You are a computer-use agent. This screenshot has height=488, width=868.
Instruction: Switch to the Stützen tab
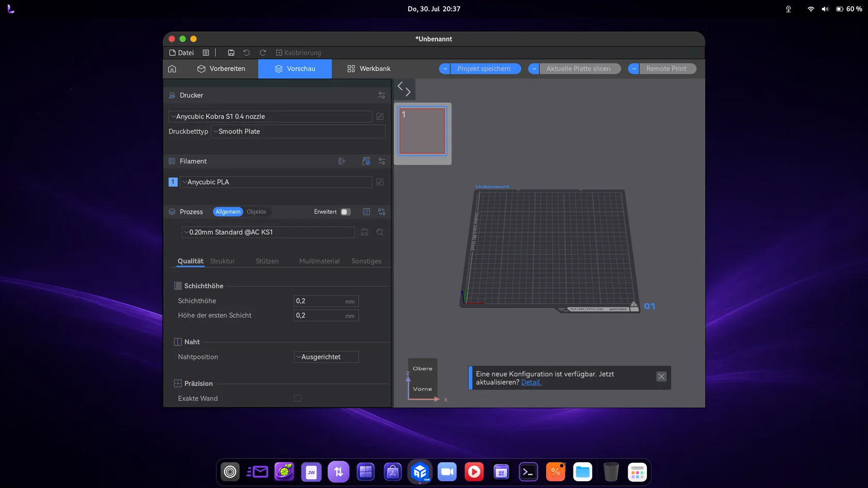pyautogui.click(x=267, y=261)
